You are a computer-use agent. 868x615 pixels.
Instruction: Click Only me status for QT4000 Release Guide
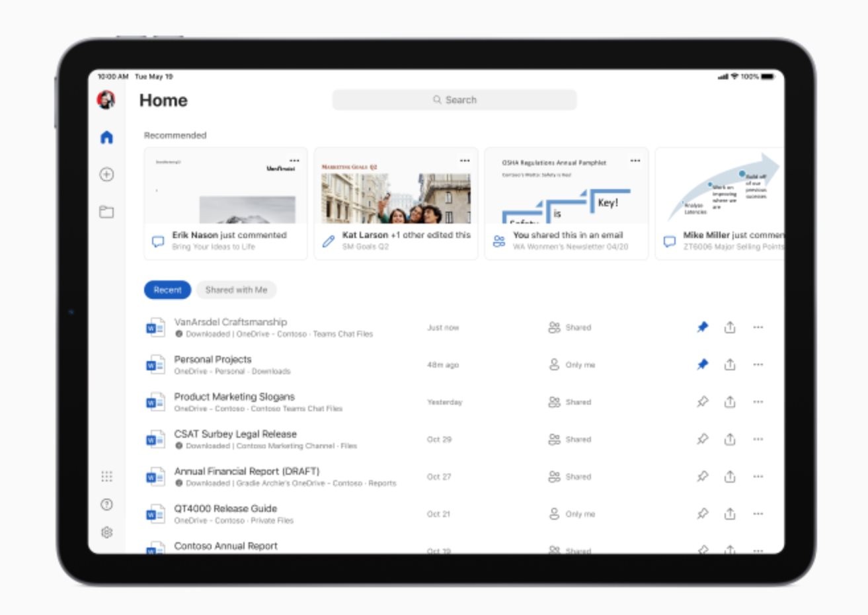pos(572,513)
